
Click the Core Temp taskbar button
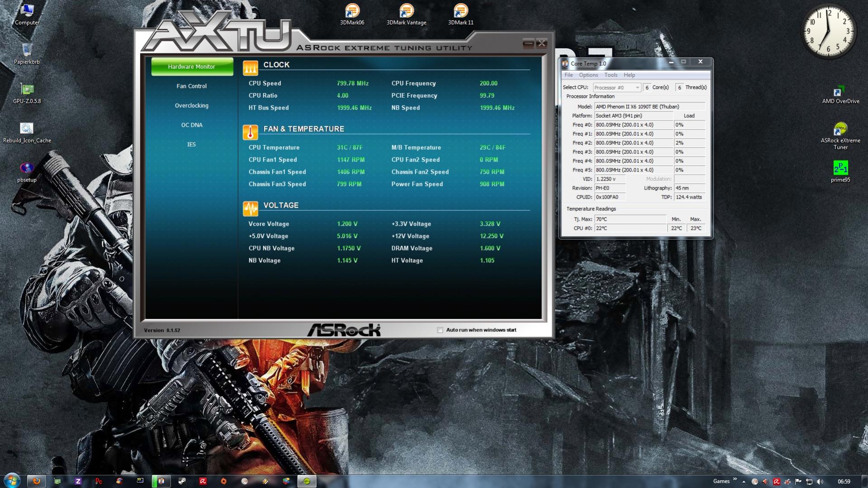(x=161, y=481)
